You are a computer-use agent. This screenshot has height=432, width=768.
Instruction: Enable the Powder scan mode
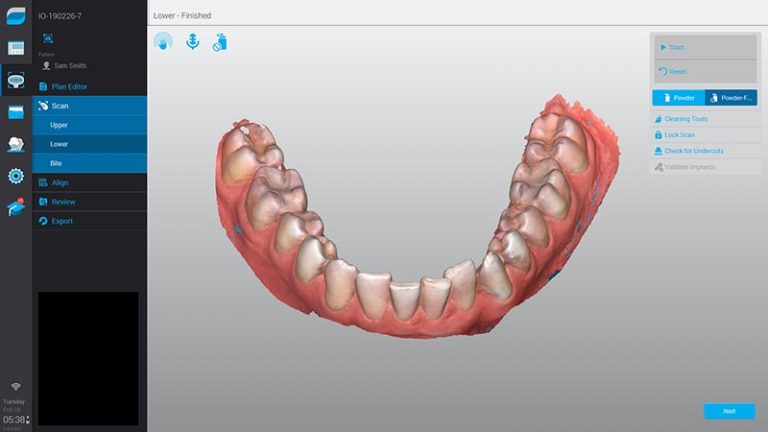(678, 98)
